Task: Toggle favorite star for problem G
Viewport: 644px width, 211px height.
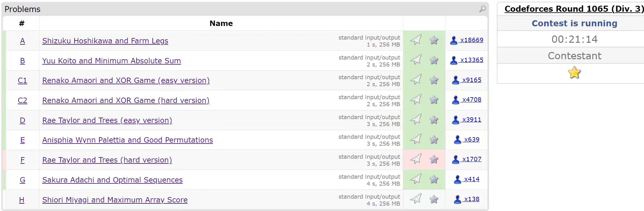Action: pyautogui.click(x=434, y=179)
